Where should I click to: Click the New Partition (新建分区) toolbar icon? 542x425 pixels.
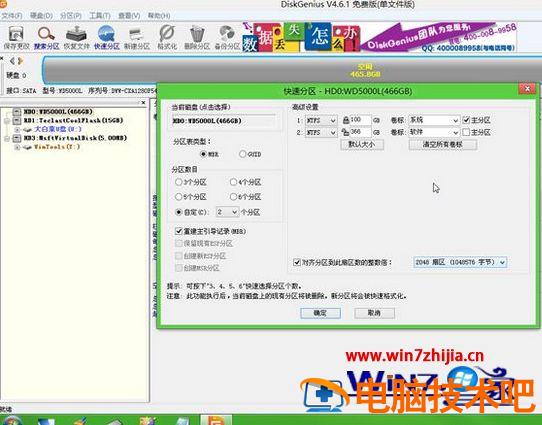(x=137, y=37)
